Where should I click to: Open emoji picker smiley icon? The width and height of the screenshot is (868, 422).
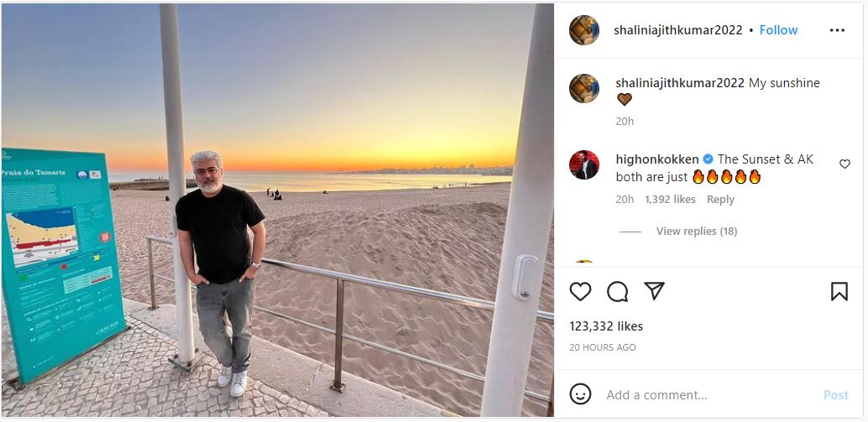click(x=580, y=394)
